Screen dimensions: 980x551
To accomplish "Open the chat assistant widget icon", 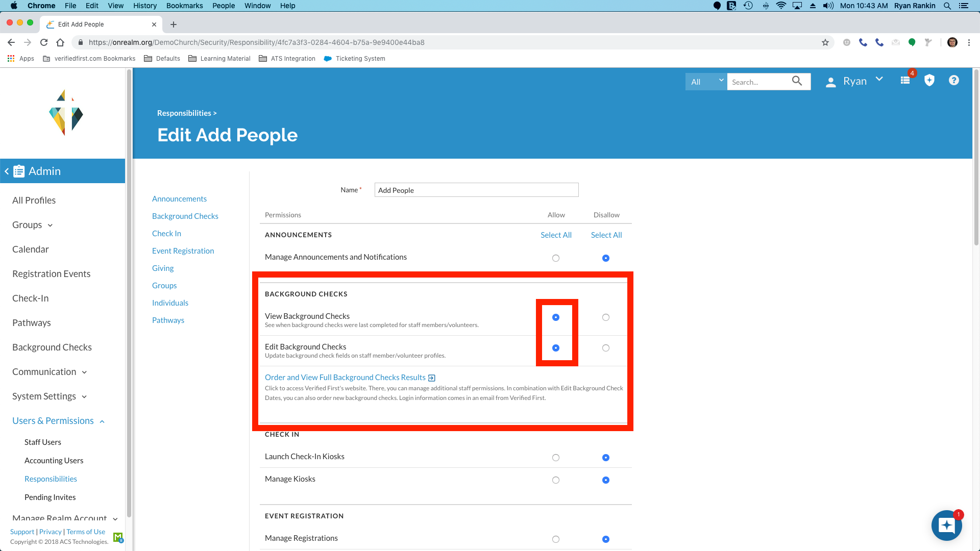I will 946,525.
